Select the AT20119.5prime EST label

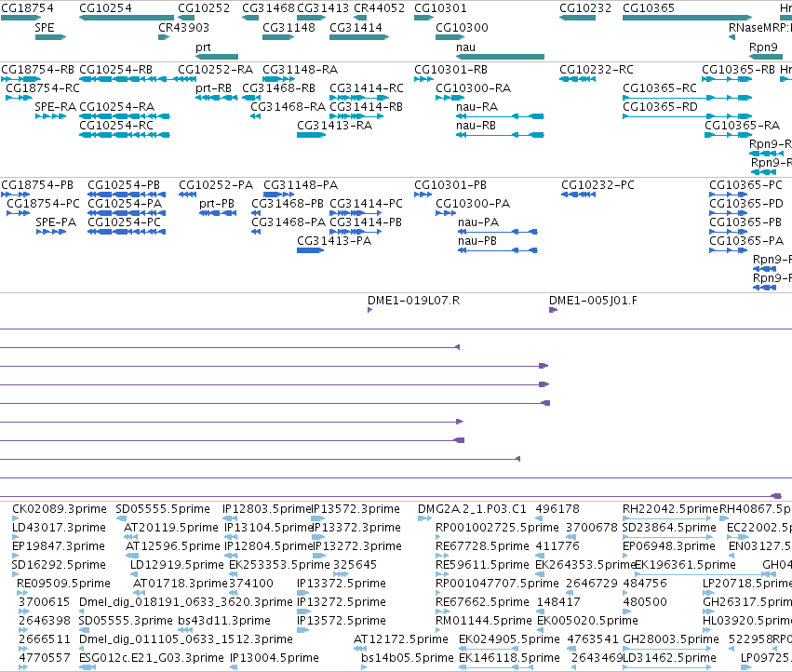click(x=171, y=528)
